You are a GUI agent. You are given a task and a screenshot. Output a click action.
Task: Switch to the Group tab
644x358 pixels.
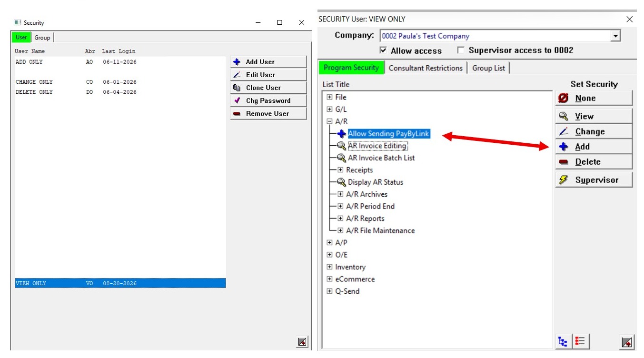pyautogui.click(x=42, y=38)
